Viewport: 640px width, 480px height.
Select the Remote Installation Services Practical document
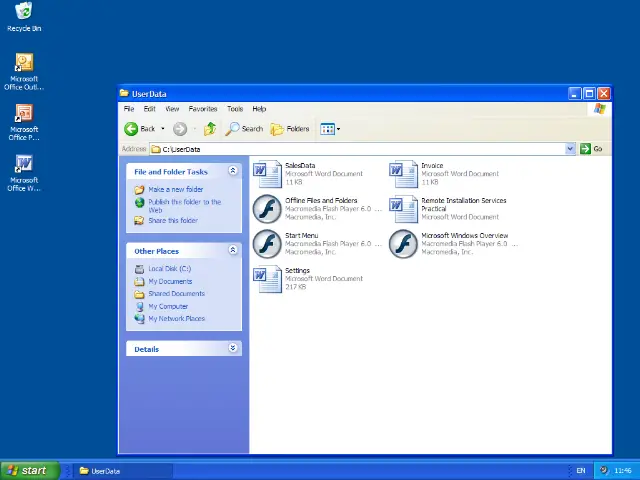pyautogui.click(x=403, y=208)
